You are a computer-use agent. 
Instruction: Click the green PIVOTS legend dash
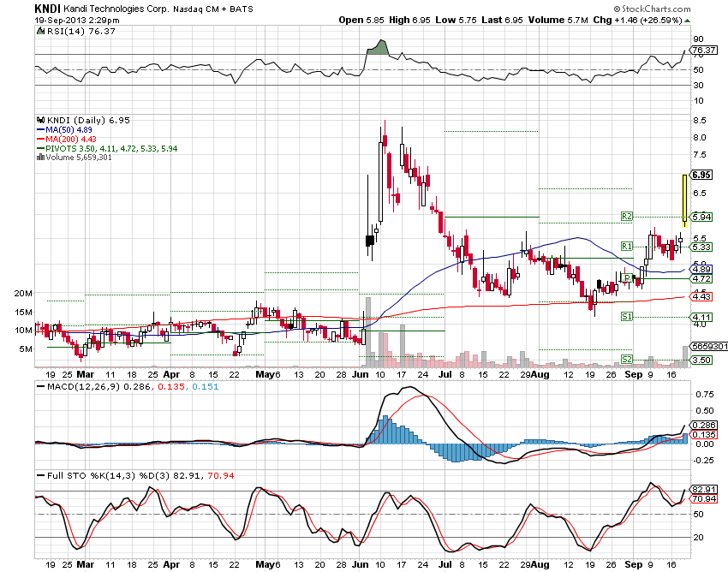click(40, 149)
